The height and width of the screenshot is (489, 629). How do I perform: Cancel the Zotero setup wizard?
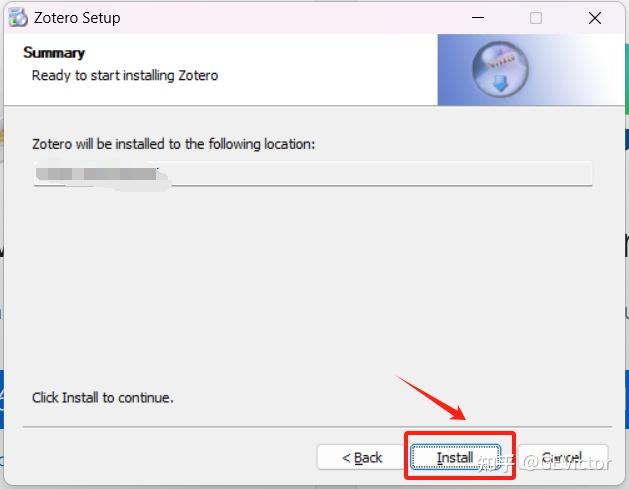[x=563, y=457]
